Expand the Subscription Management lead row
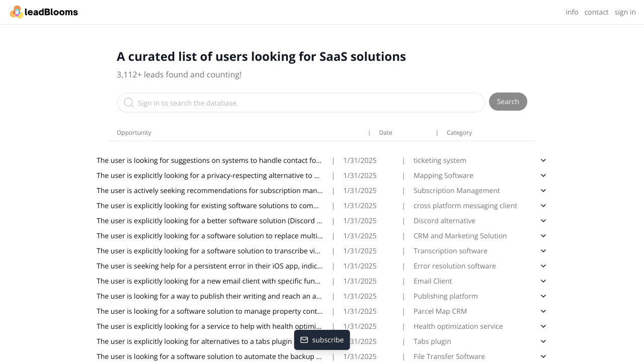The image size is (644, 362). click(x=543, y=191)
